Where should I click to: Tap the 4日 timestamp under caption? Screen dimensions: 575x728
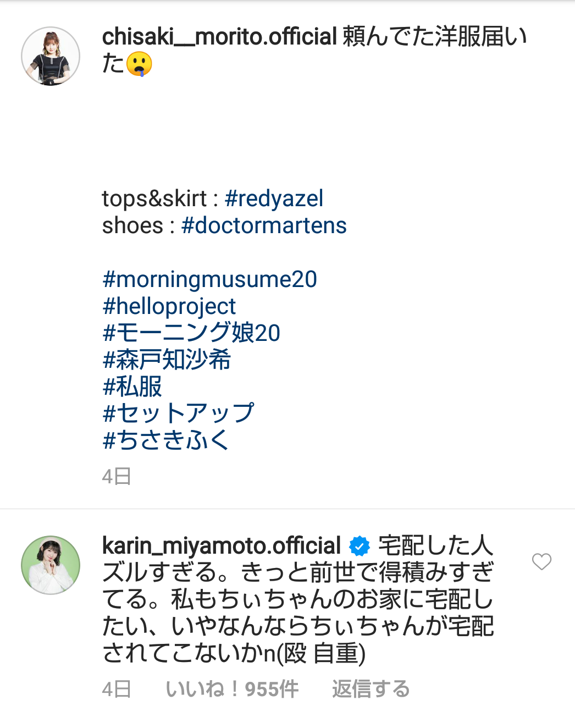click(117, 476)
